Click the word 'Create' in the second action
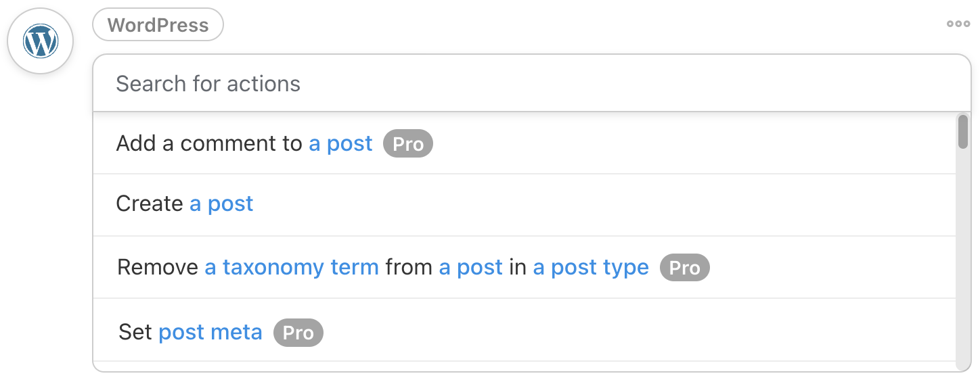 point(150,204)
